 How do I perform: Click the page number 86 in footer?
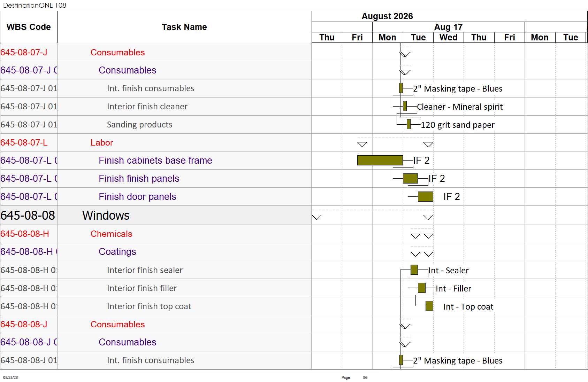coord(365,377)
